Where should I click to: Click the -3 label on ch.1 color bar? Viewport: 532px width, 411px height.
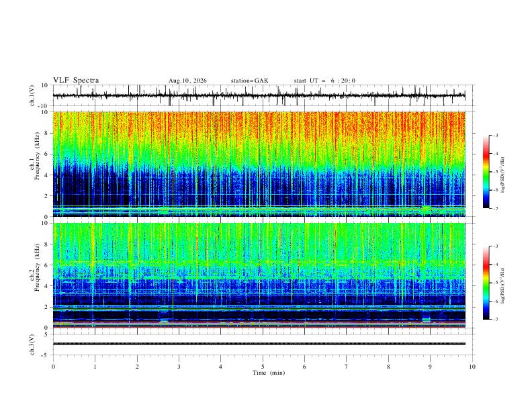(x=495, y=135)
